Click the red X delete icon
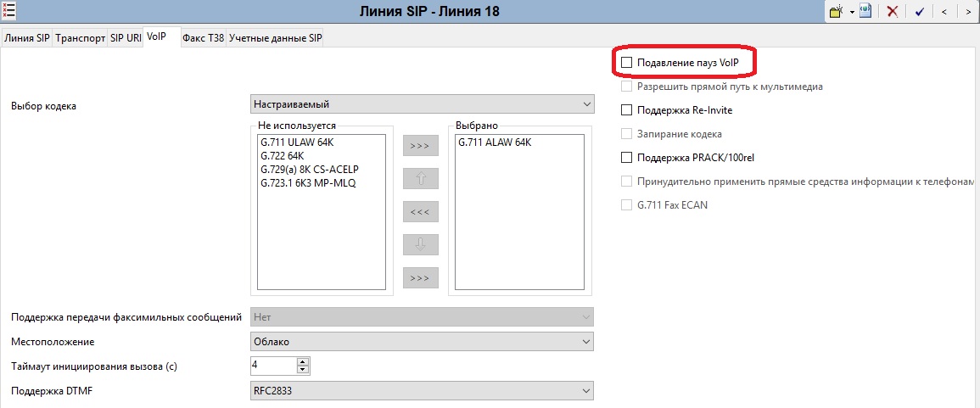This screenshot has width=980, height=408. (x=893, y=12)
